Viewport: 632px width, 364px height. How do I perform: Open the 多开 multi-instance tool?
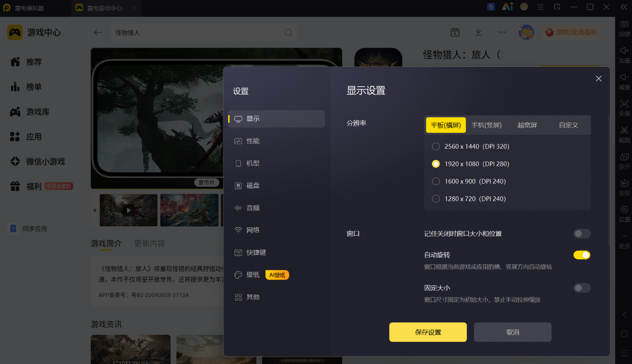(x=624, y=161)
